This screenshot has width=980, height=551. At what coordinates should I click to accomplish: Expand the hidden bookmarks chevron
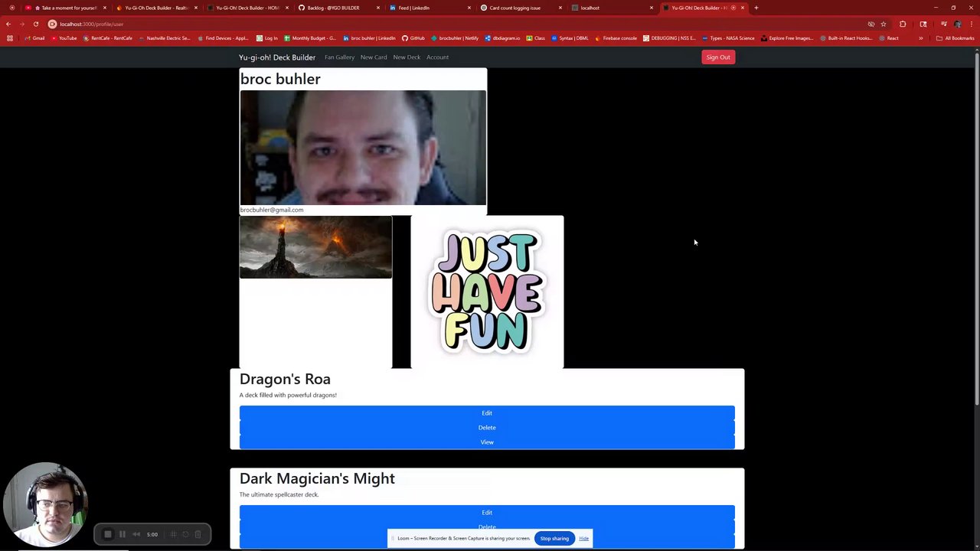point(921,38)
